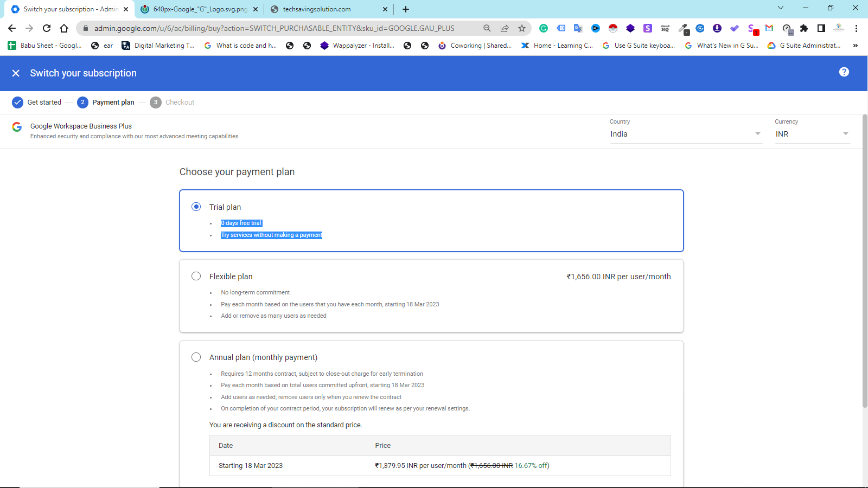This screenshot has width=868, height=488.
Task: Bookmark this page with the star icon
Action: coord(522,28)
